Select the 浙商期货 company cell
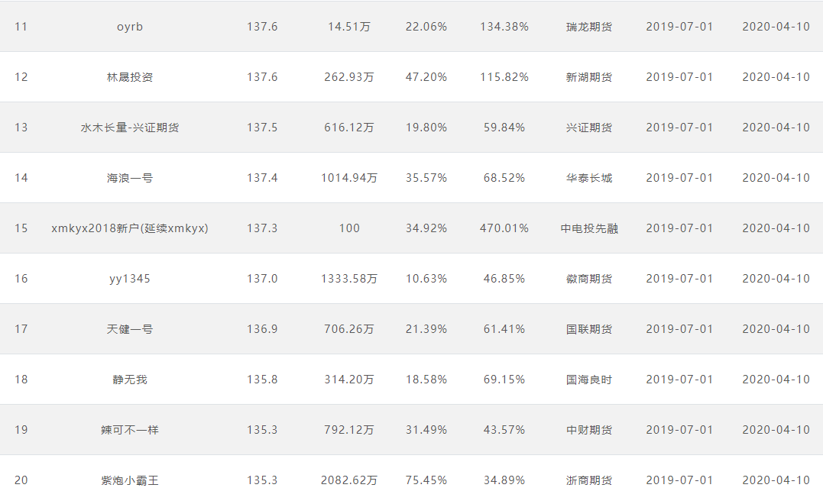This screenshot has height=504, width=823. tap(589, 480)
